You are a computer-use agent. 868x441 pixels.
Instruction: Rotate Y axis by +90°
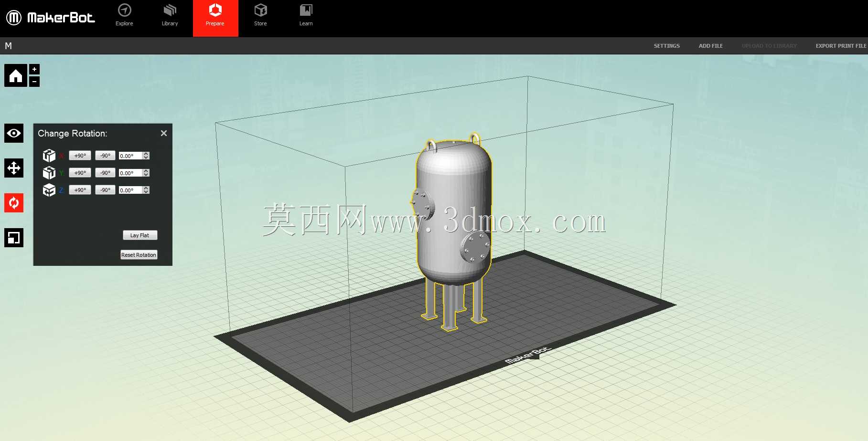[80, 173]
